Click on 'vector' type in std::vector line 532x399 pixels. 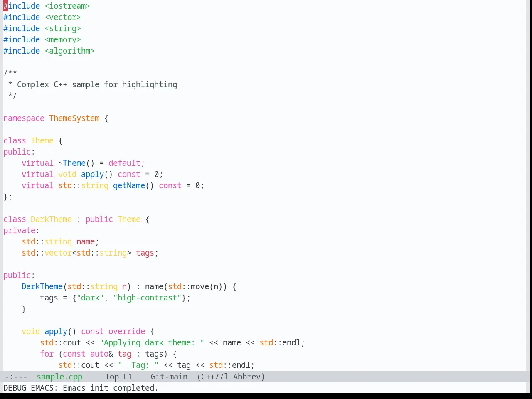click(x=58, y=253)
